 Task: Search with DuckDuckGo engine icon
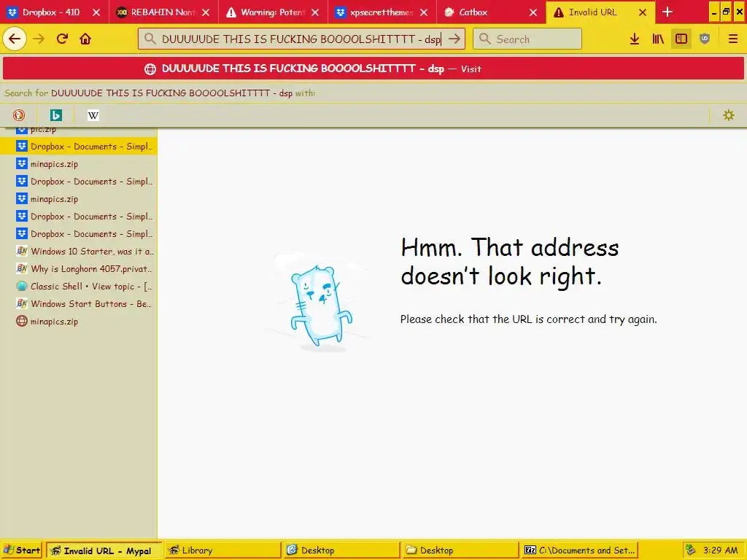pos(18,115)
